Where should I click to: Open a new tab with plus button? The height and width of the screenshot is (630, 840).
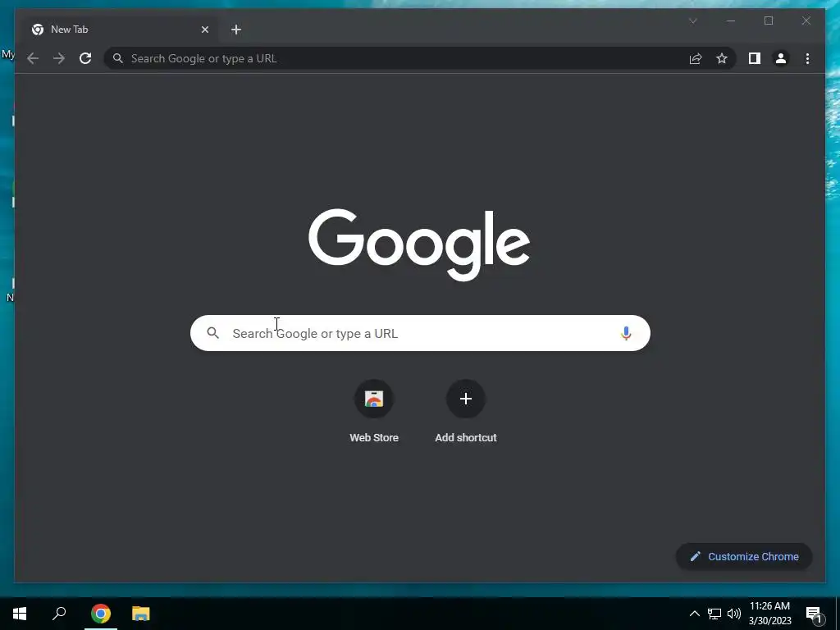(x=236, y=30)
